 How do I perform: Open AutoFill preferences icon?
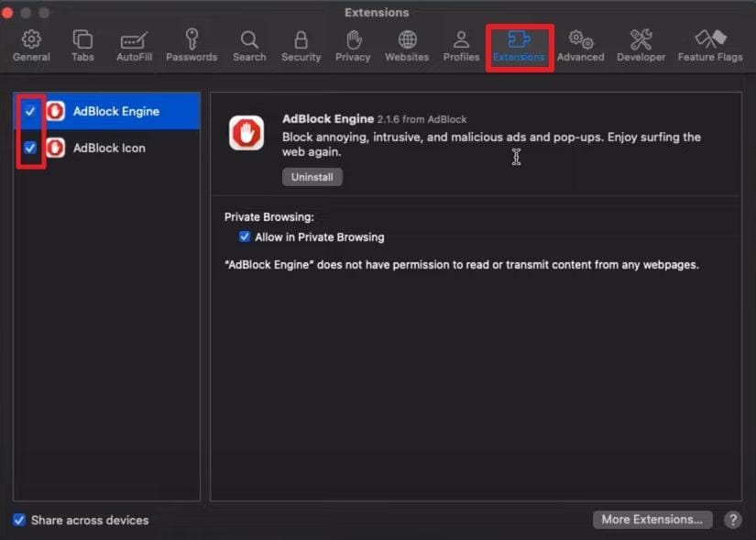(134, 43)
